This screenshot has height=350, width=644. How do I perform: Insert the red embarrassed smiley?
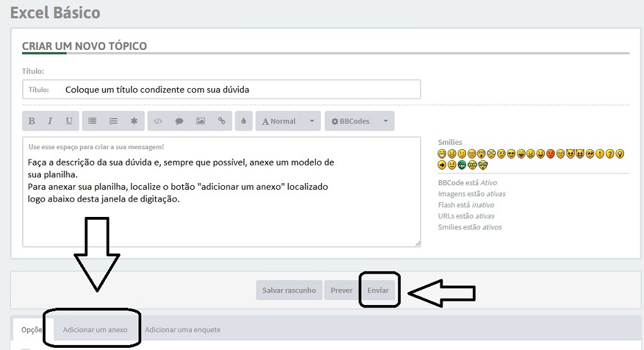(551, 154)
